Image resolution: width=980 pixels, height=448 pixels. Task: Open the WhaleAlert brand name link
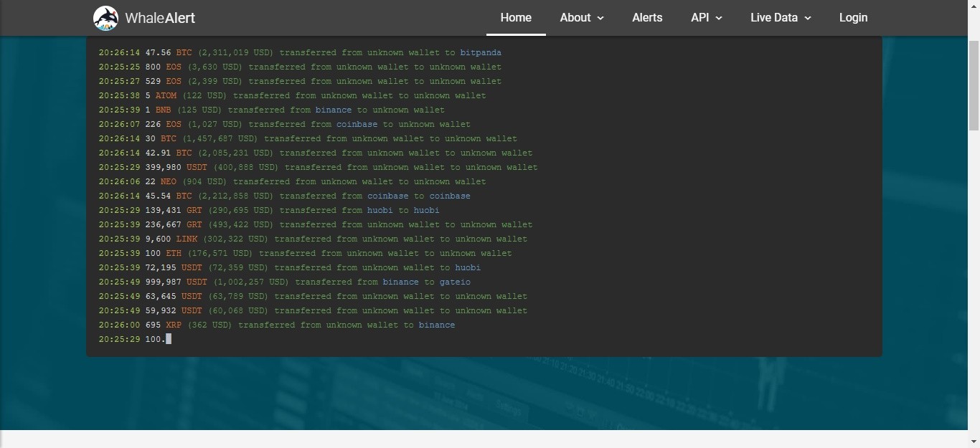tap(160, 18)
